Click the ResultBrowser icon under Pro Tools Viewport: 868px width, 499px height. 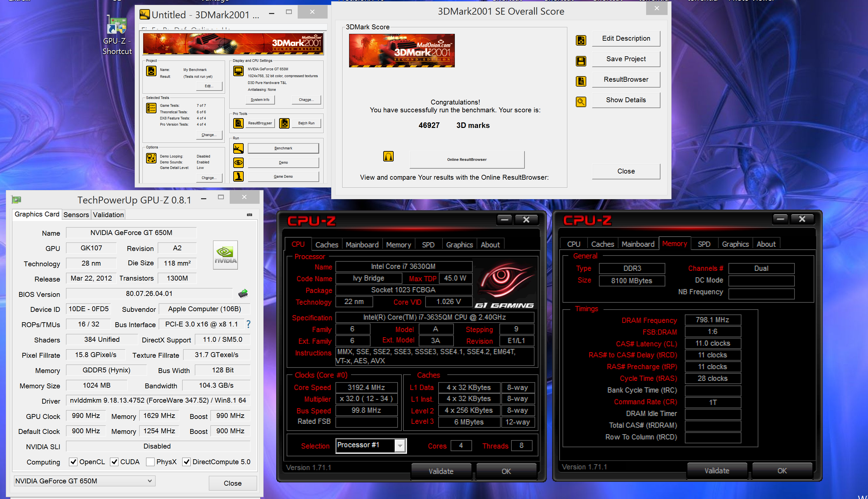pyautogui.click(x=238, y=123)
